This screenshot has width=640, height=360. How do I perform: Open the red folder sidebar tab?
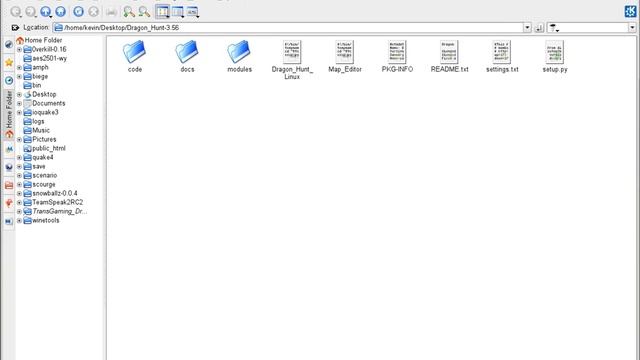(x=9, y=185)
